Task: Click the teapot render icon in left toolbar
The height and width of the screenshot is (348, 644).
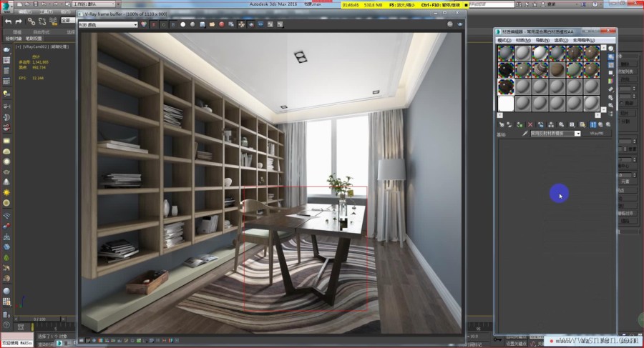Action: (x=6, y=50)
